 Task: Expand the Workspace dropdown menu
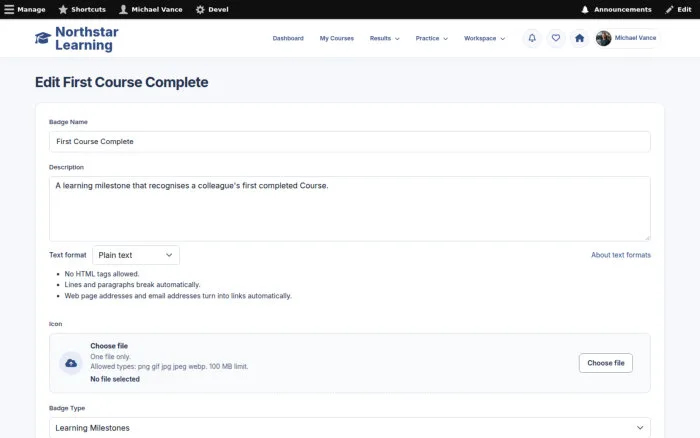[484, 38]
